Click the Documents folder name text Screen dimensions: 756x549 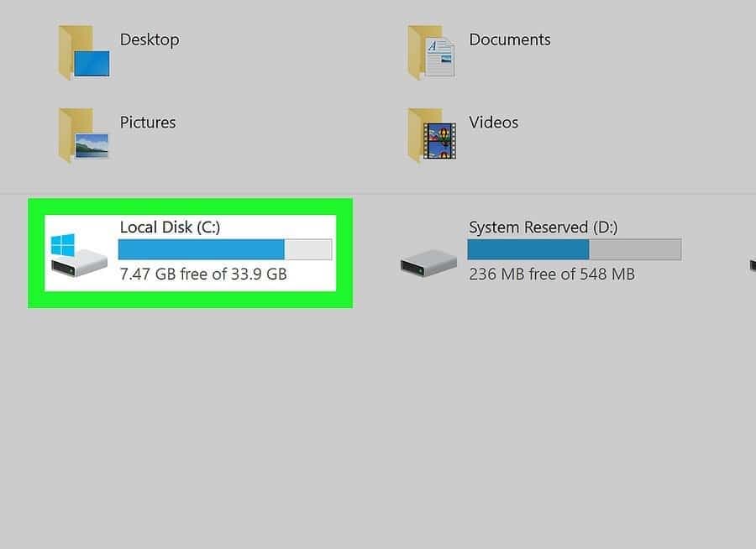point(510,39)
